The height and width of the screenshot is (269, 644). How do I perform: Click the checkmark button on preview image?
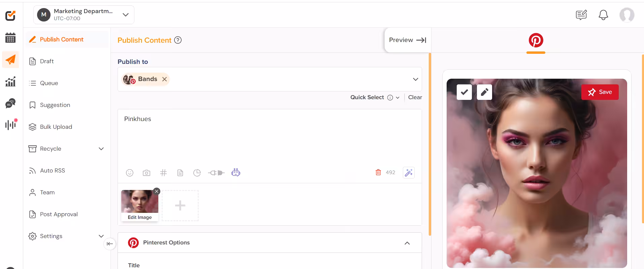pyautogui.click(x=464, y=92)
